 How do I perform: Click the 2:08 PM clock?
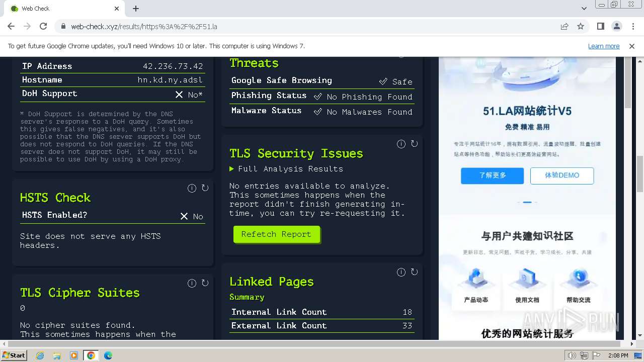point(618,355)
